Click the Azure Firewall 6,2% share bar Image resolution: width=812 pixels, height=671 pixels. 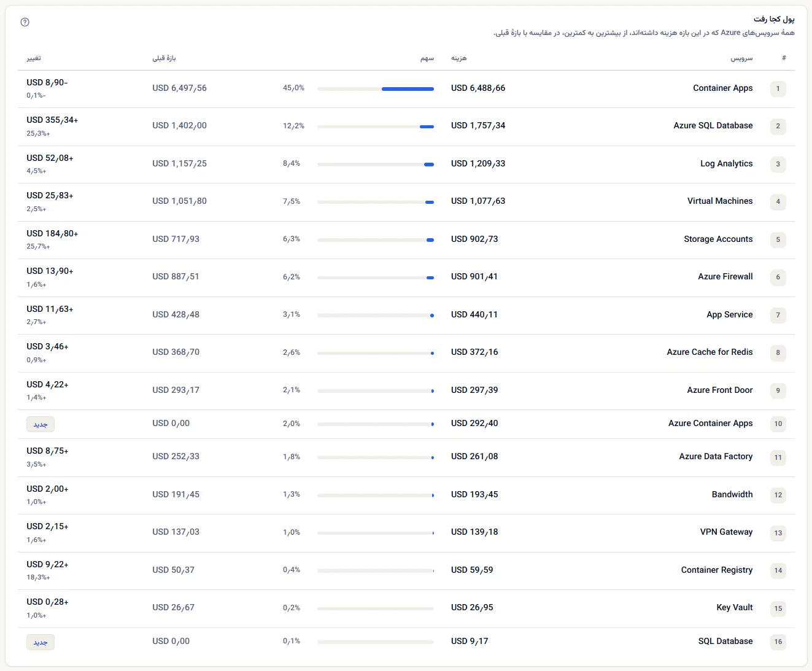point(376,277)
